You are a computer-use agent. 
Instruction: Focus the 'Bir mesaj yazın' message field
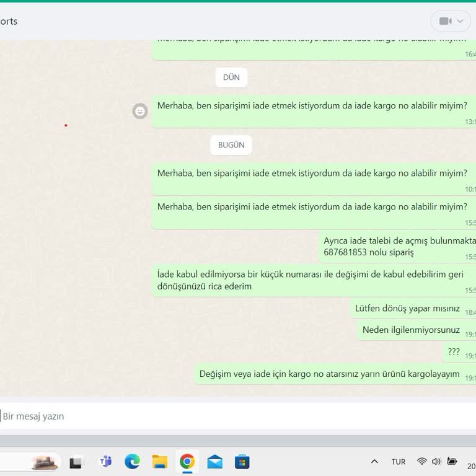pos(238,416)
